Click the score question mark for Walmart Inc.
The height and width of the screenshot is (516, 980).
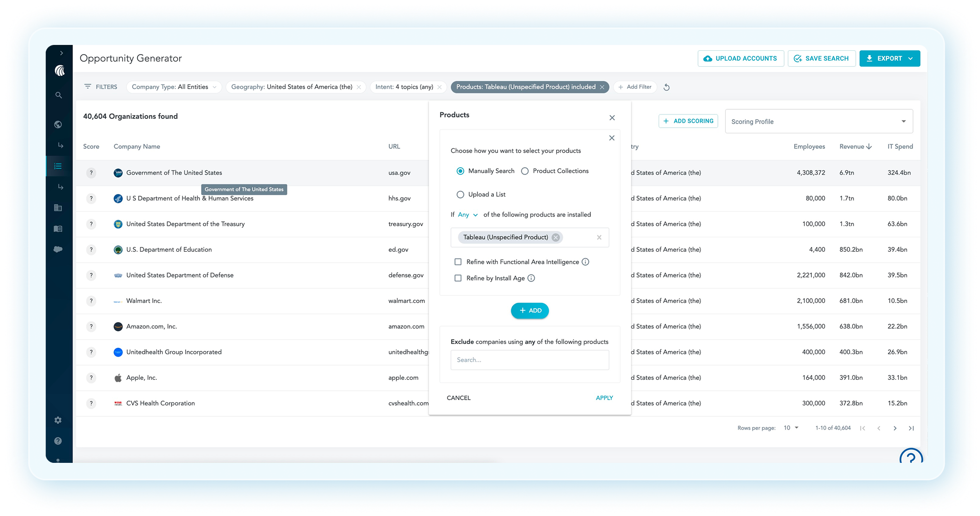91,301
